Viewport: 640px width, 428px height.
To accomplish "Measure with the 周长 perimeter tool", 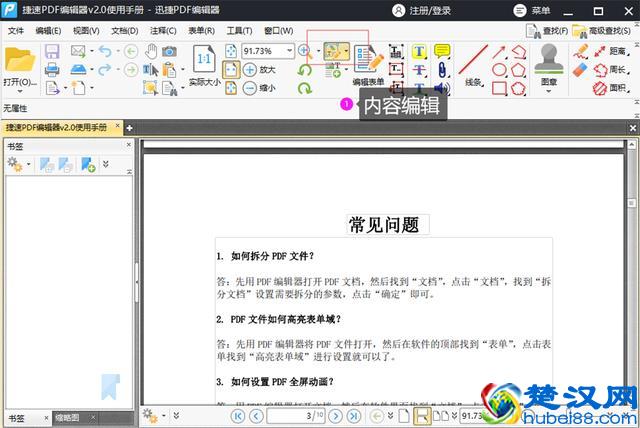I will point(611,70).
